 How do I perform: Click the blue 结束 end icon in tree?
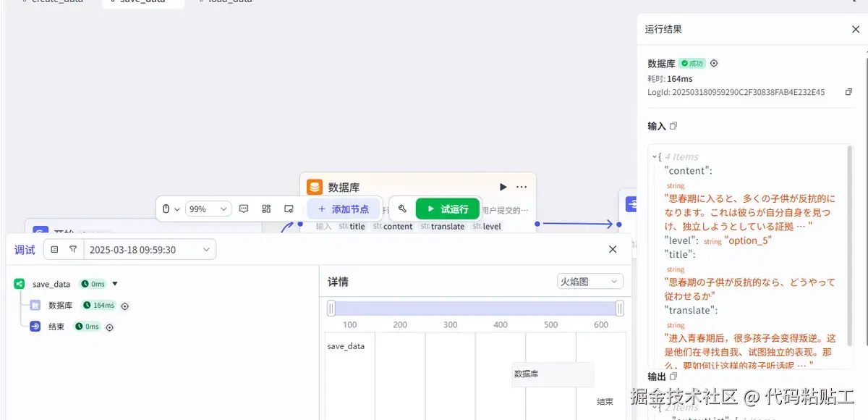[x=35, y=327]
